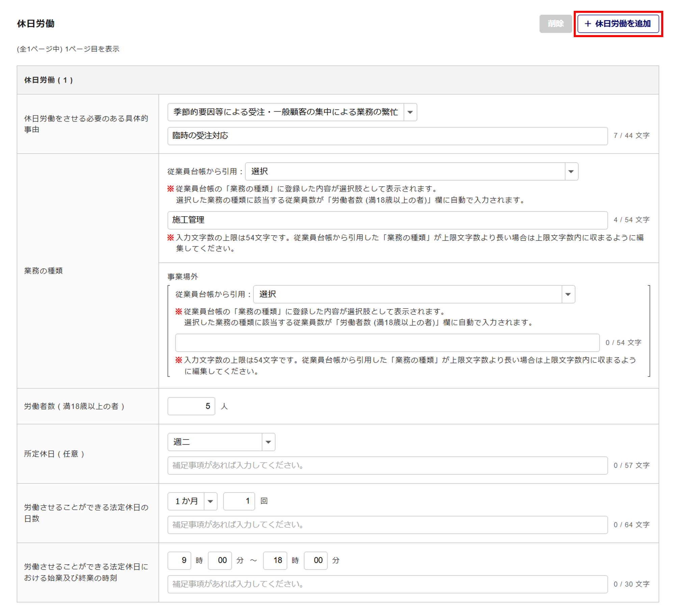Click the 臨時の受注対応 text field
The width and height of the screenshot is (675, 616).
[387, 136]
